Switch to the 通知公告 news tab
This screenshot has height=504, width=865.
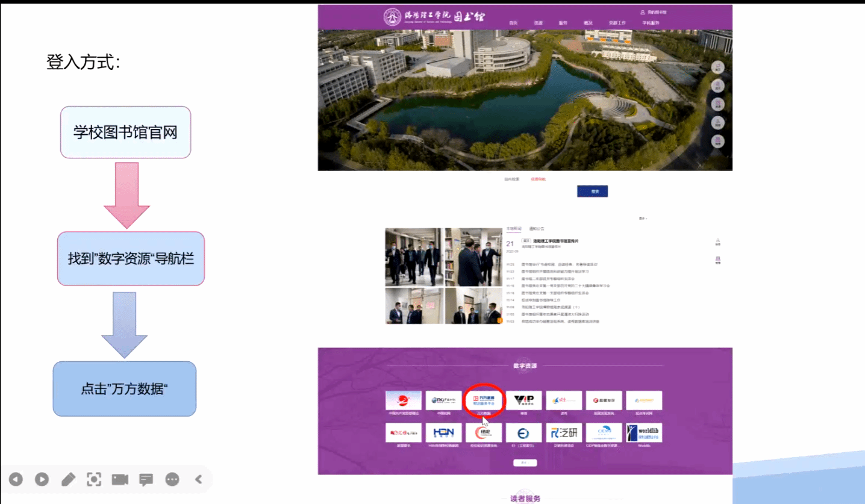coord(536,229)
